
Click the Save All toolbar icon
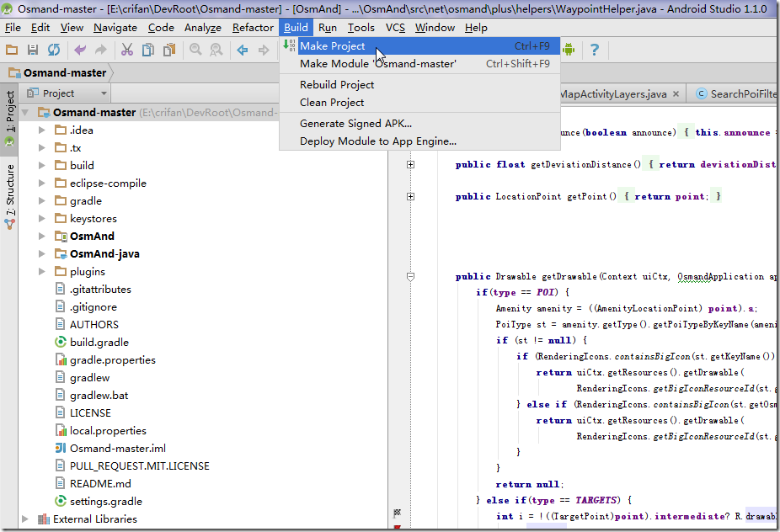[x=33, y=50]
